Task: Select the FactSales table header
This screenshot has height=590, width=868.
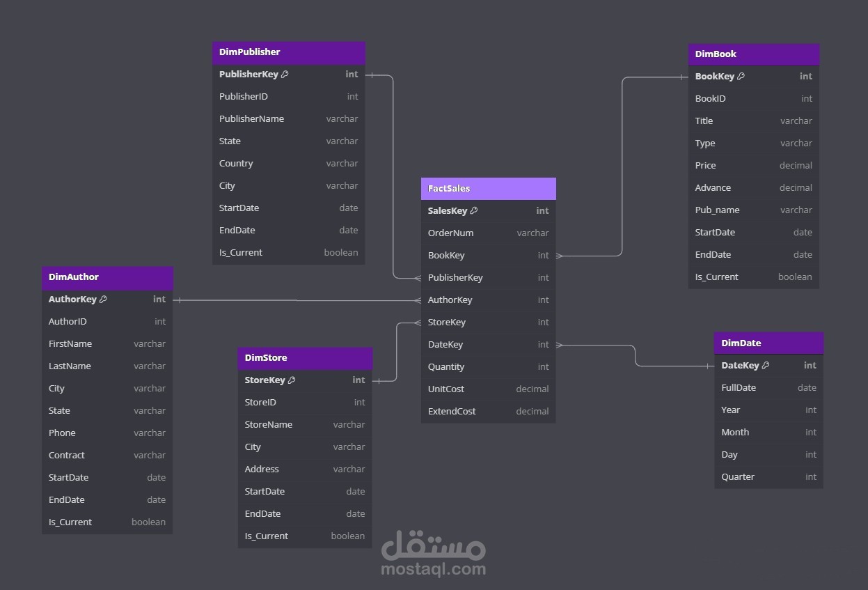Action: 489,189
